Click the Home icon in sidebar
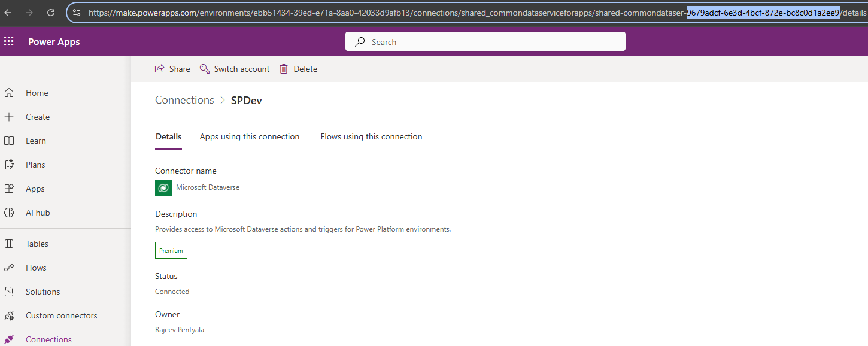 9,93
